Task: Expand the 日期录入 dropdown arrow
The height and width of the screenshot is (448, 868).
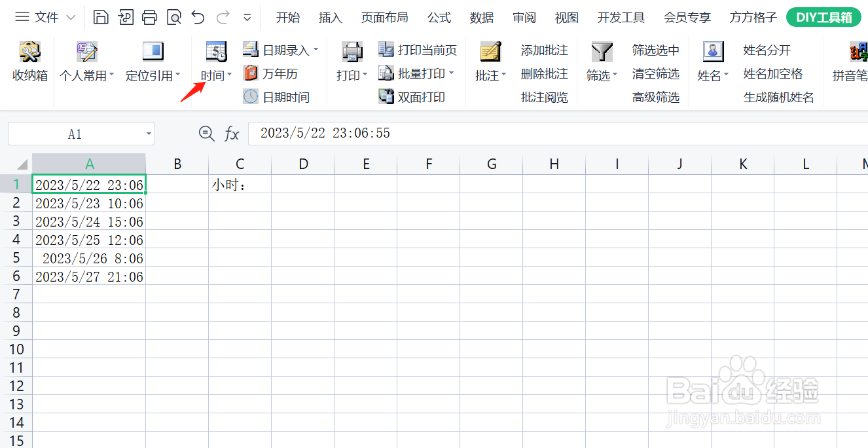Action: coord(316,49)
